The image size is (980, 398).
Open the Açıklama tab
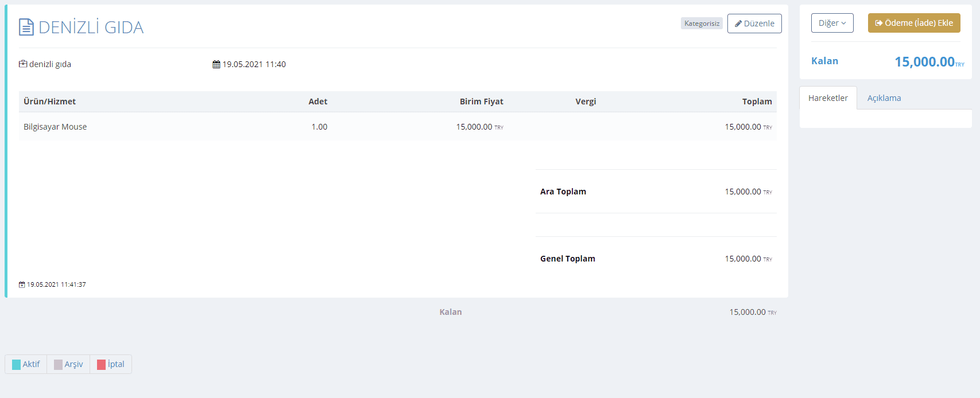(884, 98)
